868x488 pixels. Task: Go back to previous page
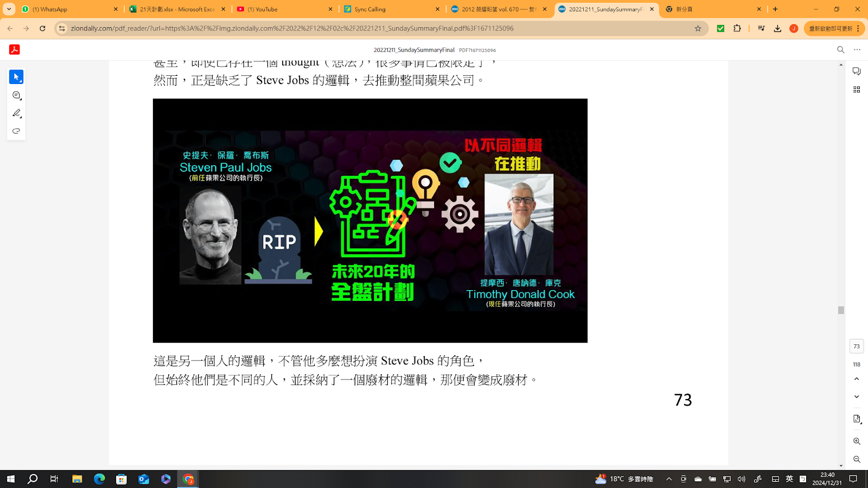tap(10, 28)
